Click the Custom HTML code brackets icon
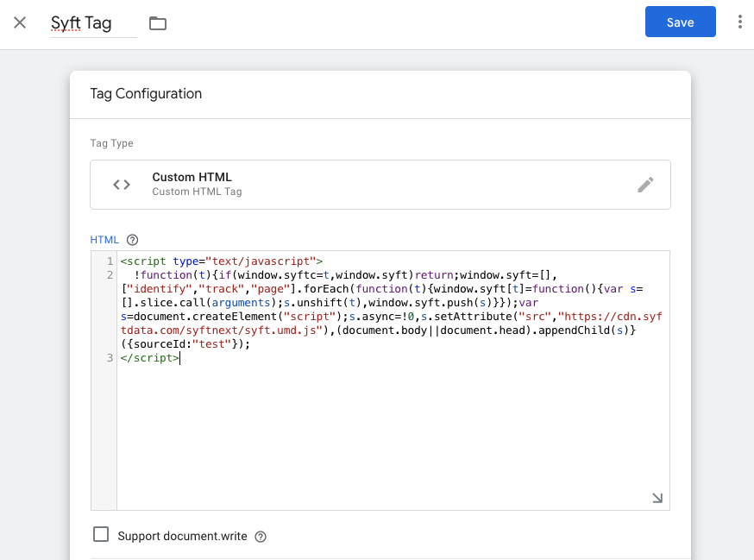Screen dimensions: 754x560 pos(122,185)
